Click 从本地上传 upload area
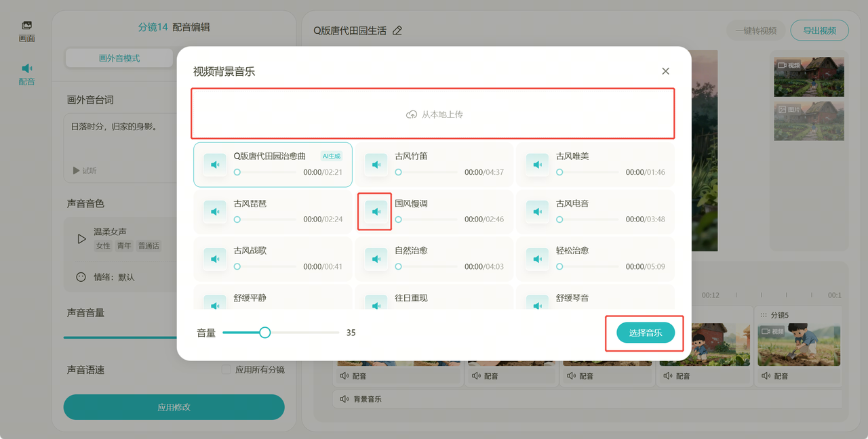This screenshot has height=439, width=868. point(433,114)
